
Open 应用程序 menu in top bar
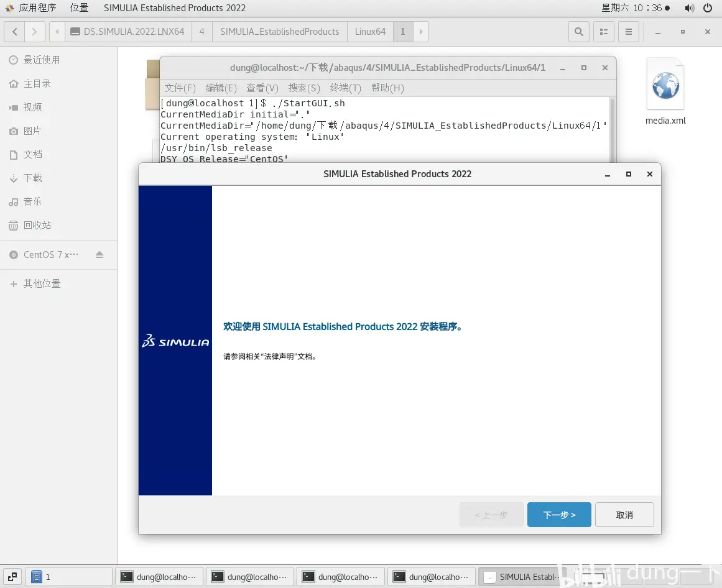click(x=32, y=8)
